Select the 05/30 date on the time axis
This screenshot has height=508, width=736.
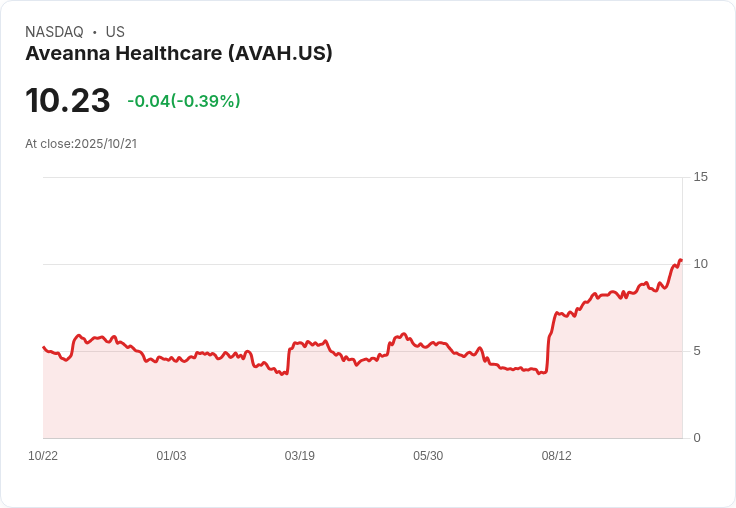pos(428,456)
